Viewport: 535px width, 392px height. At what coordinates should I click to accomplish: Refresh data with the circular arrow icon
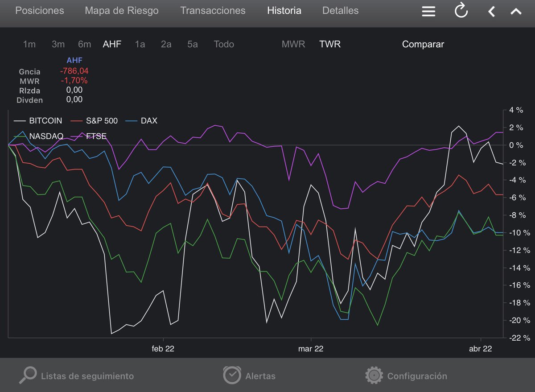(461, 11)
